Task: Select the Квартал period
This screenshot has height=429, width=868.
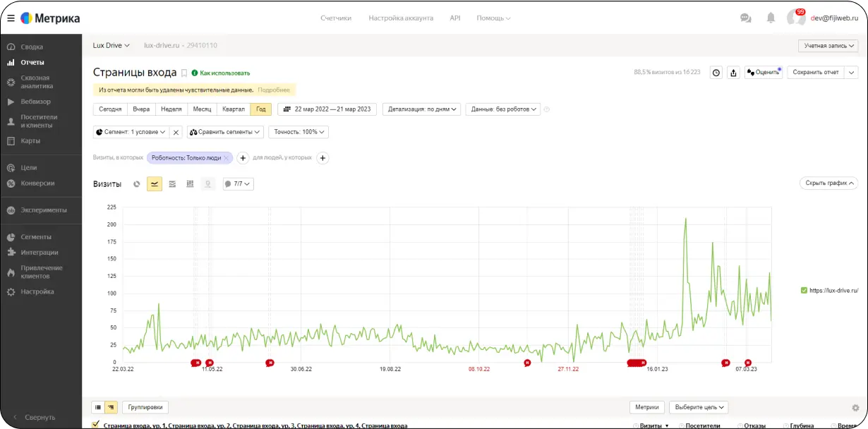Action: click(x=234, y=109)
